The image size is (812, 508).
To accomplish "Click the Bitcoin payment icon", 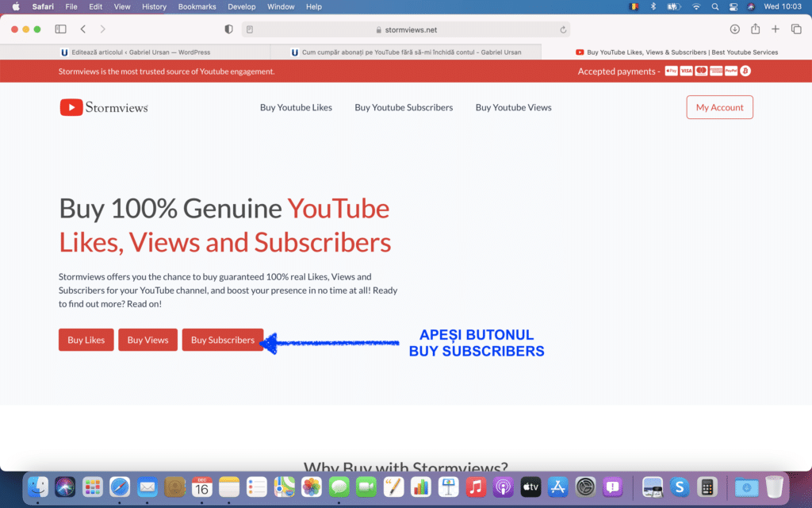I will point(745,71).
